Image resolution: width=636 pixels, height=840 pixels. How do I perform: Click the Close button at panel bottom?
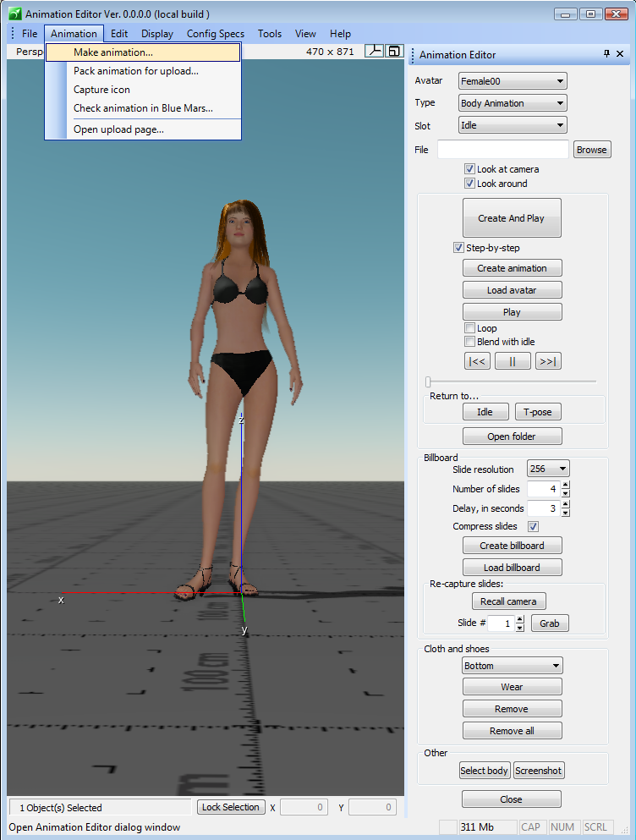(x=511, y=799)
